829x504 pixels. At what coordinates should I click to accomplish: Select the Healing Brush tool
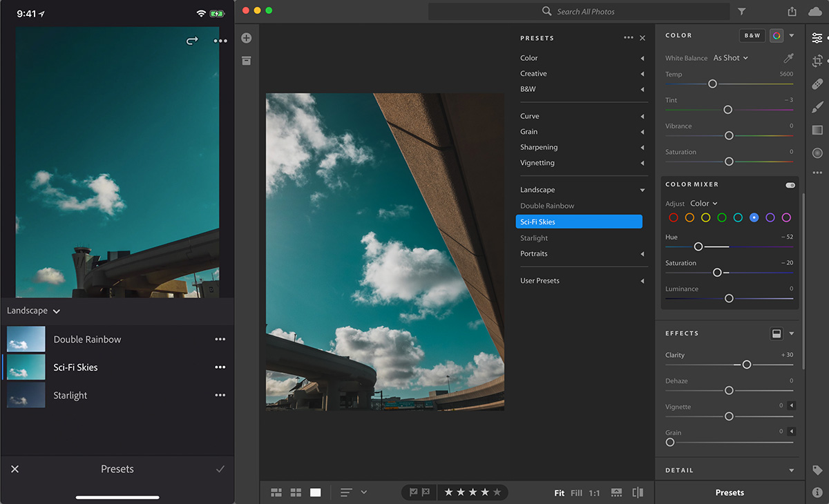click(817, 84)
